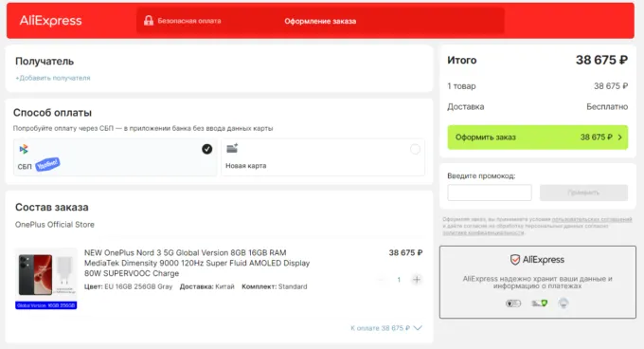The height and width of the screenshot is (349, 644).
Task: Click '+Добавить получателя' link
Action: click(x=53, y=78)
